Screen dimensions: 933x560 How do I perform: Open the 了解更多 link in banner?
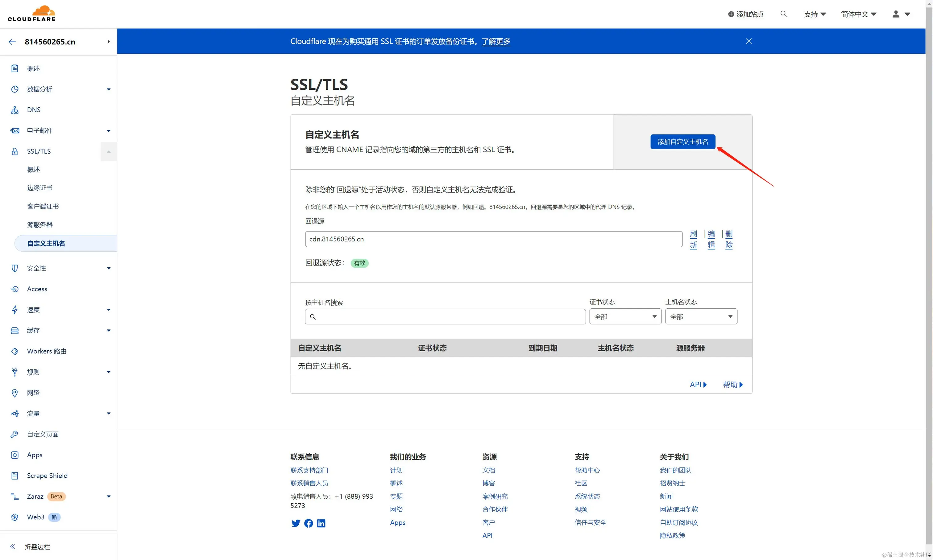click(496, 42)
